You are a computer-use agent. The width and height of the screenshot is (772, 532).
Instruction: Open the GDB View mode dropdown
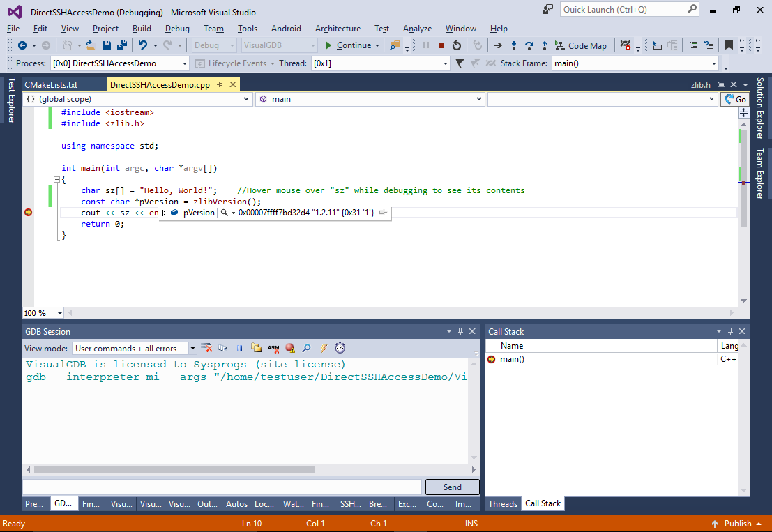(x=192, y=348)
